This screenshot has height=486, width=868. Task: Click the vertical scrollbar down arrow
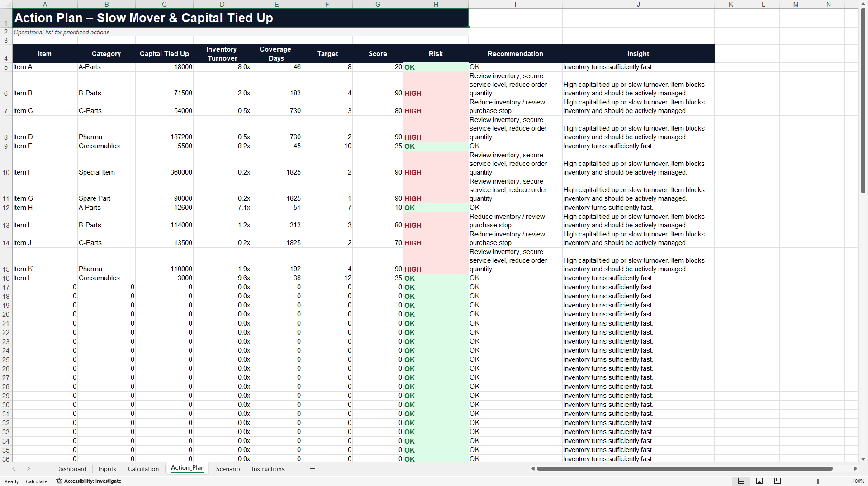coord(863,459)
